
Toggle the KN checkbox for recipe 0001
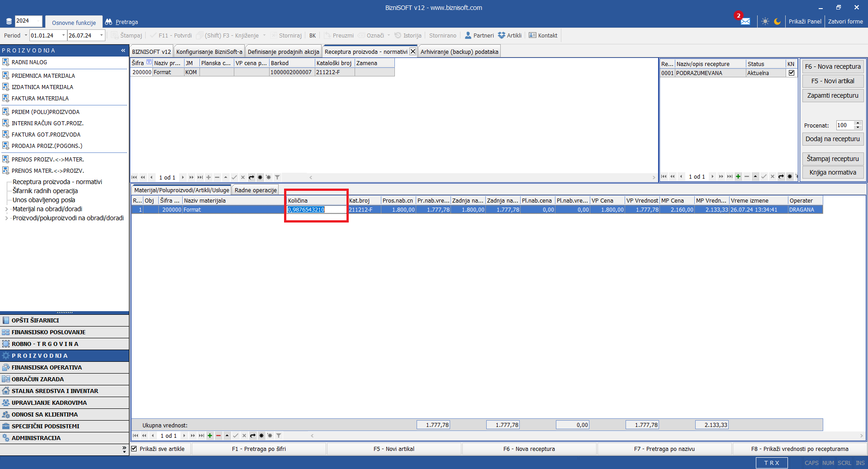(x=791, y=73)
